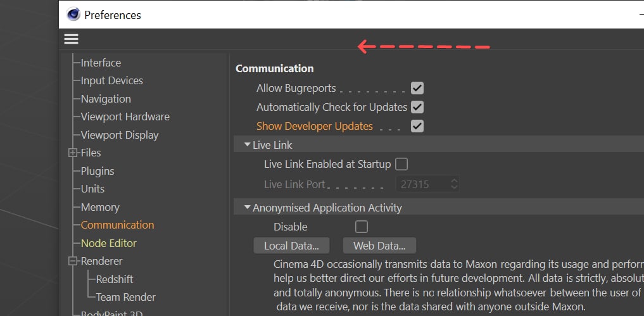Select Viewport Hardware category
The image size is (644, 316).
click(x=125, y=117)
